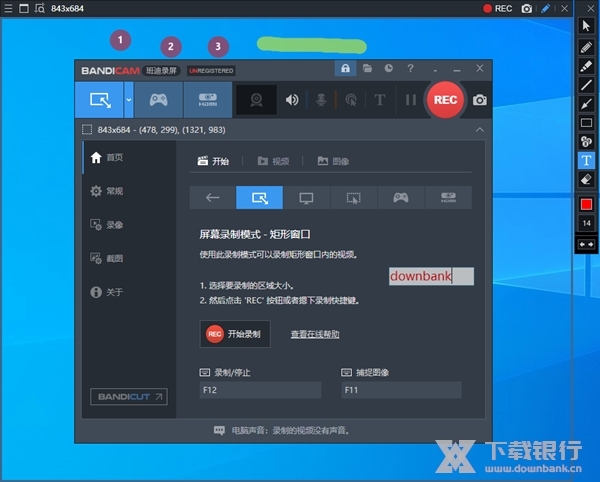
Task: Capture image with Bandicam camera icon
Action: point(479,100)
